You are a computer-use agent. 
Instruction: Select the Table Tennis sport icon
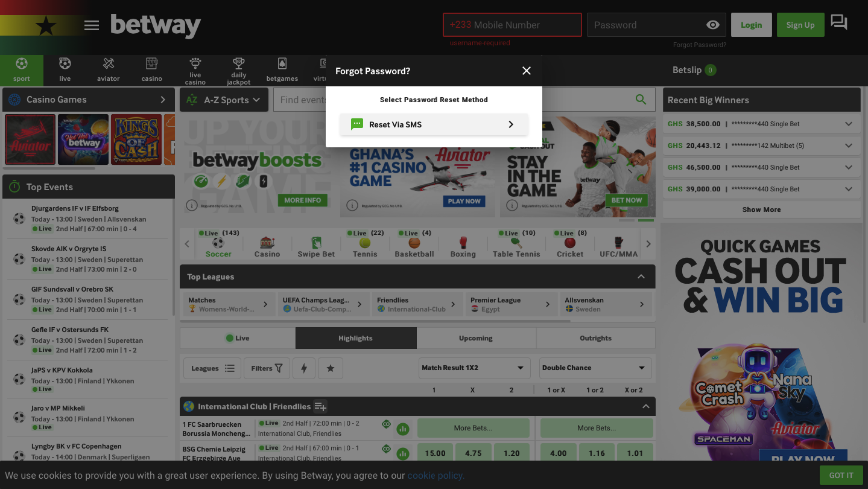coord(516,244)
